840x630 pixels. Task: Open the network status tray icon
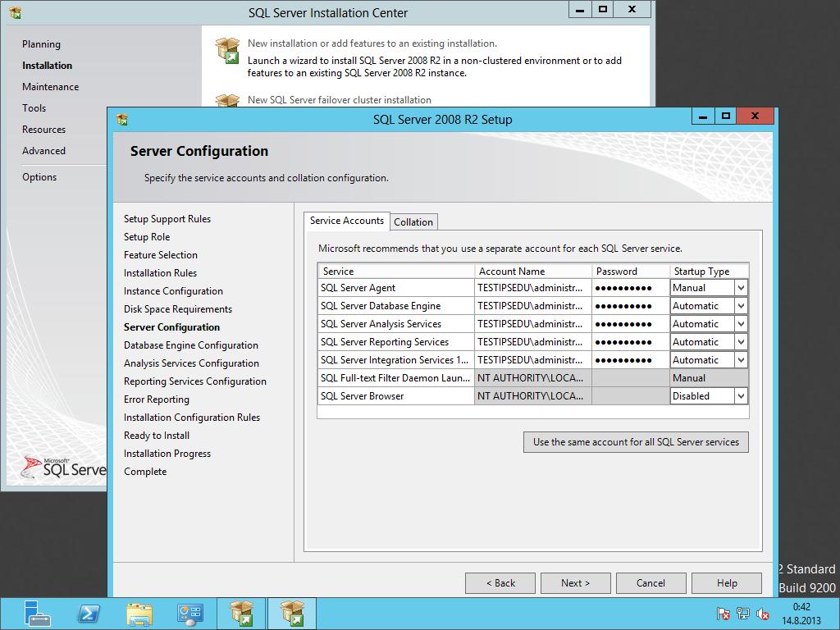(742, 614)
